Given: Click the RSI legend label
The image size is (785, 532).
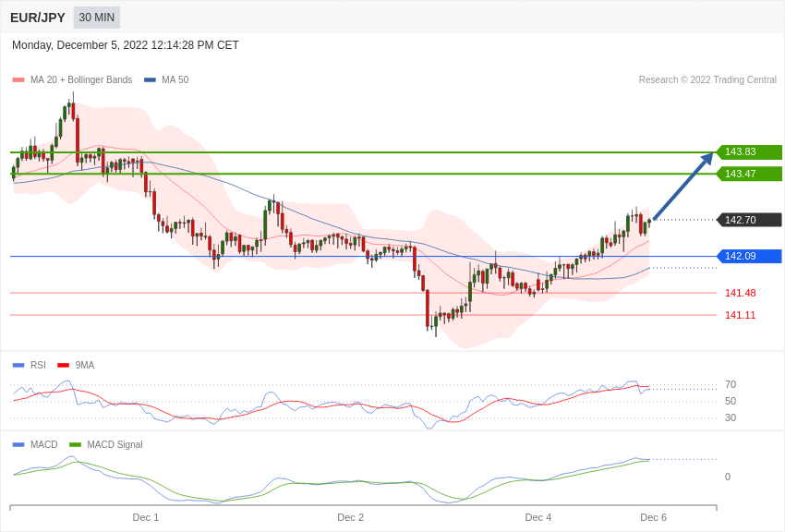Looking at the screenshot, I should pyautogui.click(x=38, y=366).
